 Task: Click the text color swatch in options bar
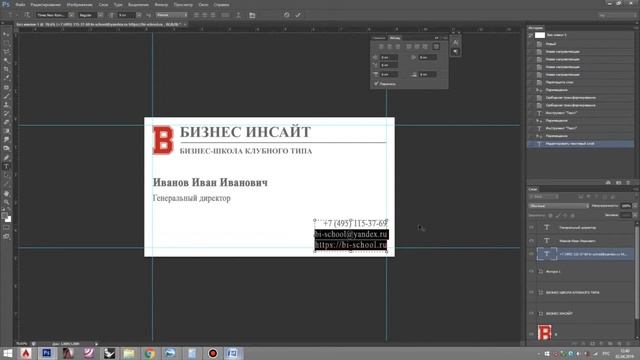tap(225, 15)
